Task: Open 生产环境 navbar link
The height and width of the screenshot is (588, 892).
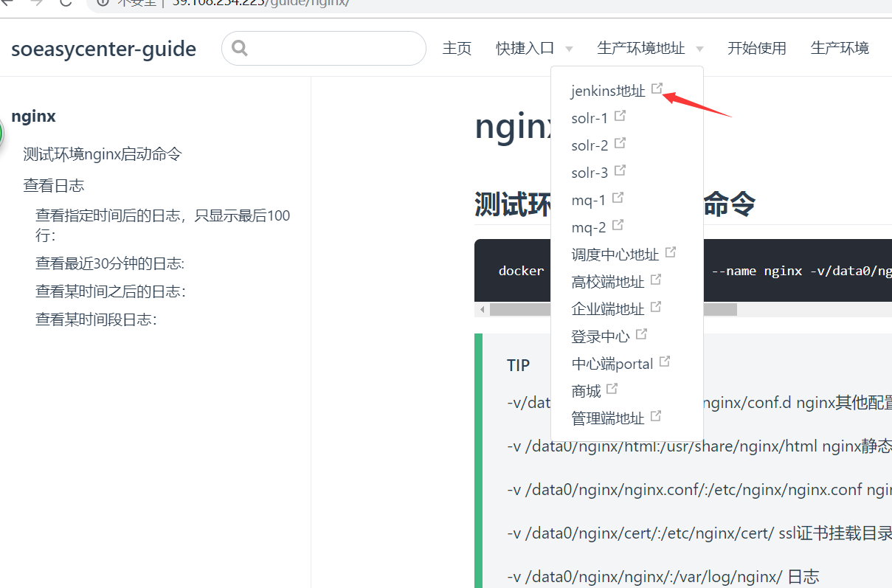Action: [x=840, y=48]
